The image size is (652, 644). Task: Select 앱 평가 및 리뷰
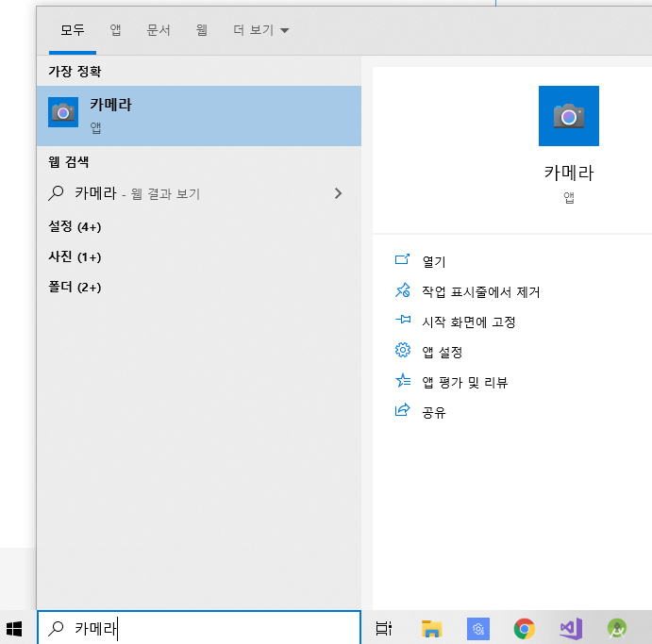tap(465, 382)
